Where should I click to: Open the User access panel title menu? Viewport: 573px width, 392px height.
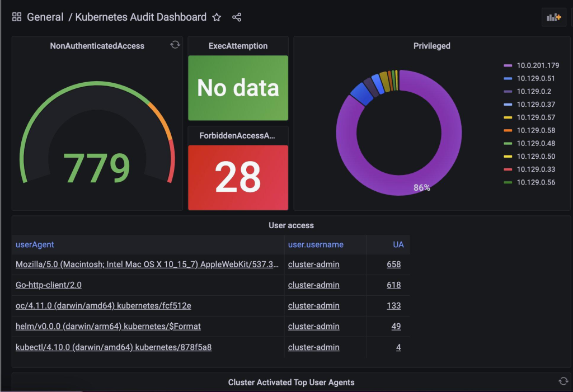pos(291,225)
